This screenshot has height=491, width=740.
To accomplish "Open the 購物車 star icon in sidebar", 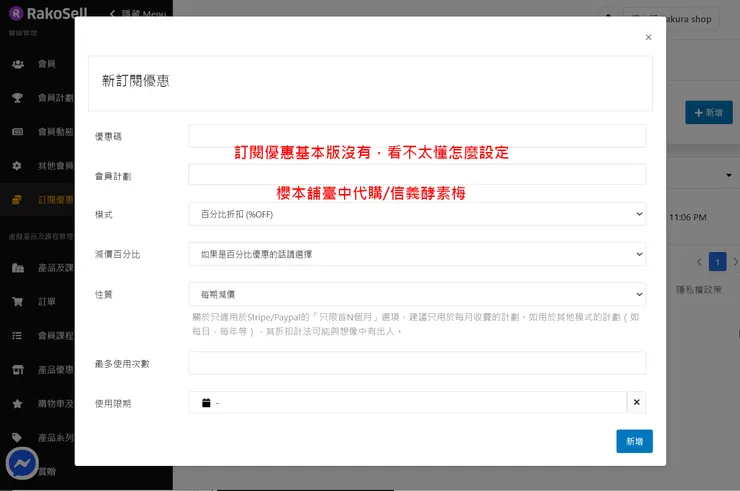I will (17, 404).
